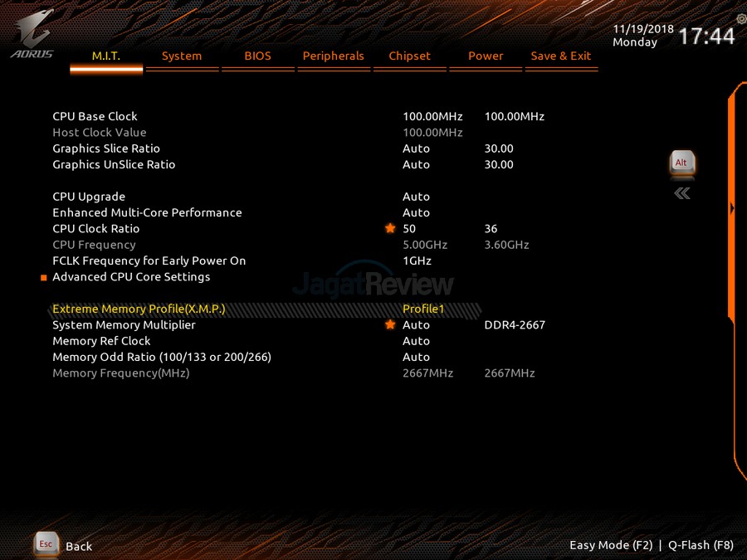Open System Memory Multiplier Auto value
Screen dimensions: 747x560
click(416, 325)
